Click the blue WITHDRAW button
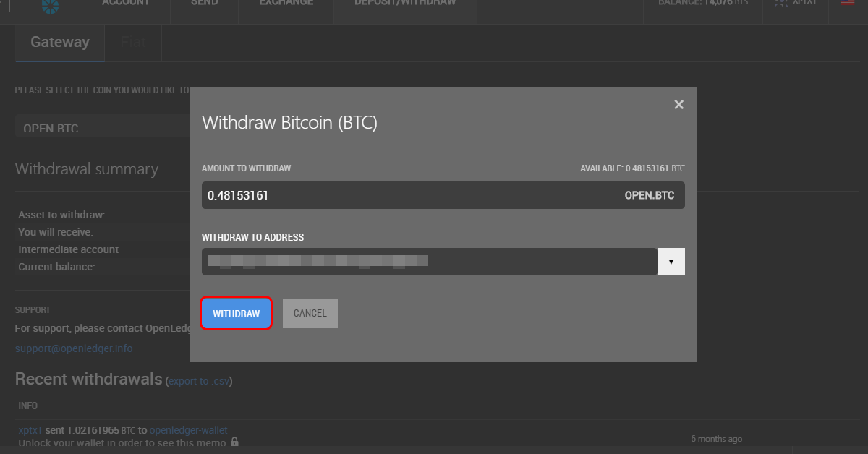 pyautogui.click(x=237, y=314)
